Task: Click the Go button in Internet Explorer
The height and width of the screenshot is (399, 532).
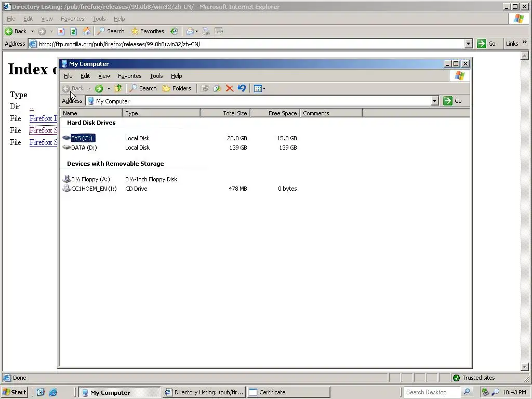Action: (486, 44)
